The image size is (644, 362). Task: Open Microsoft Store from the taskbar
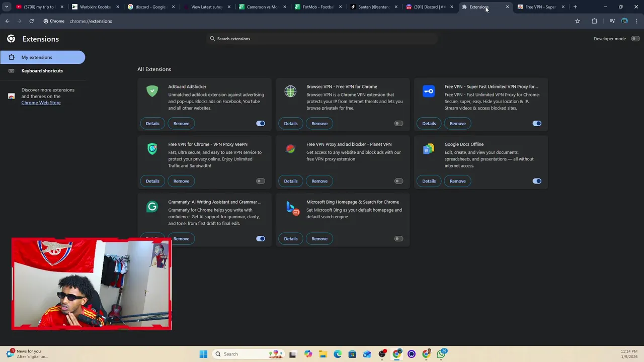coord(352,354)
